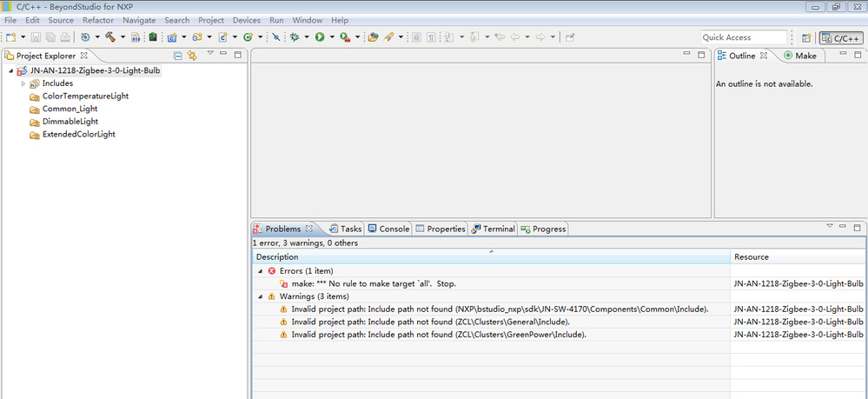
Task: Click the Build hammer icon
Action: [x=110, y=37]
